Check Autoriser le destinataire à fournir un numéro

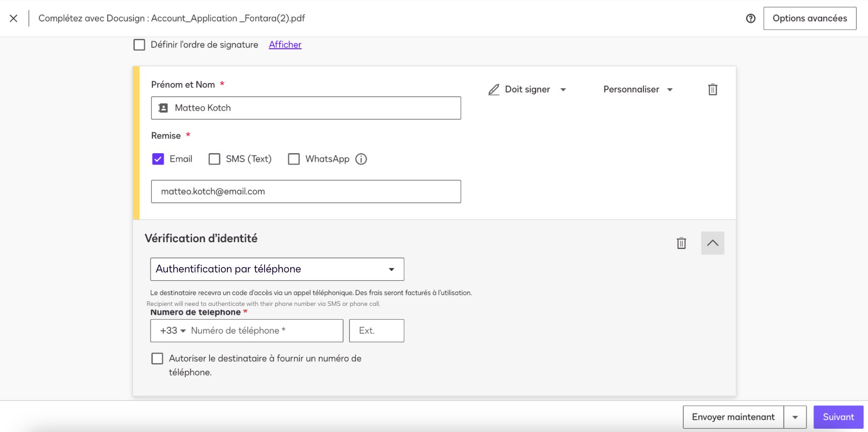click(157, 359)
